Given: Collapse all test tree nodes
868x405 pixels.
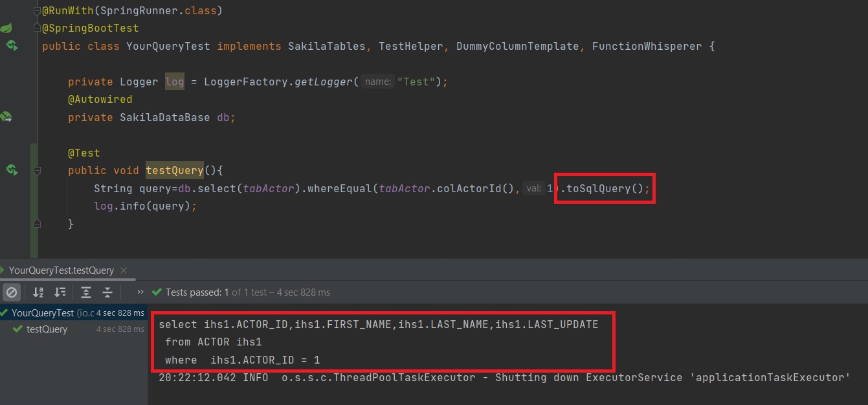Looking at the screenshot, I should tap(107, 292).
